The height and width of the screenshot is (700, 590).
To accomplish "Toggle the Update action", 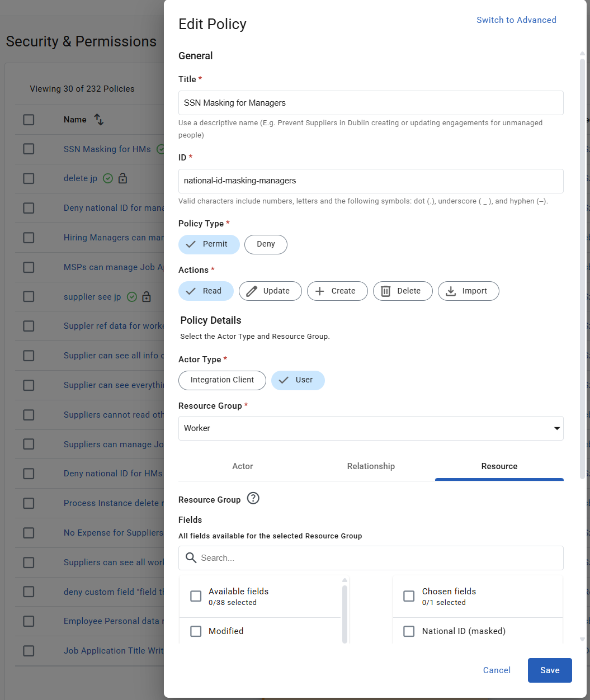I will point(270,291).
